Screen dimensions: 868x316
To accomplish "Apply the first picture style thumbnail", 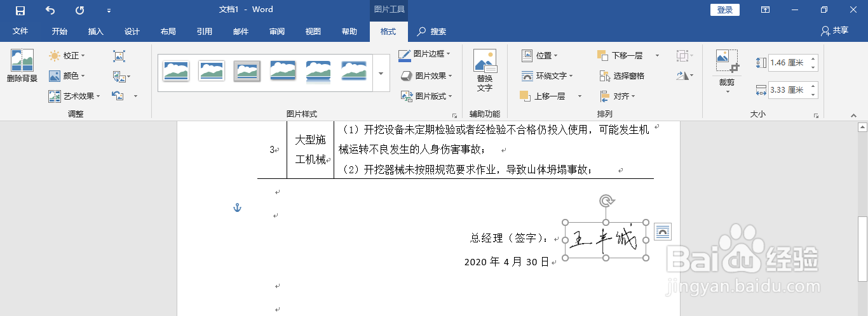I will click(x=176, y=70).
